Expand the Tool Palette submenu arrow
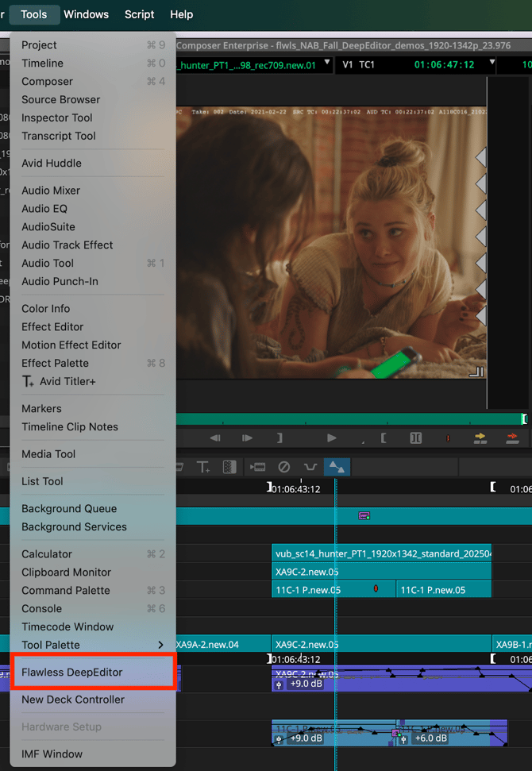This screenshot has height=771, width=532. tap(161, 645)
